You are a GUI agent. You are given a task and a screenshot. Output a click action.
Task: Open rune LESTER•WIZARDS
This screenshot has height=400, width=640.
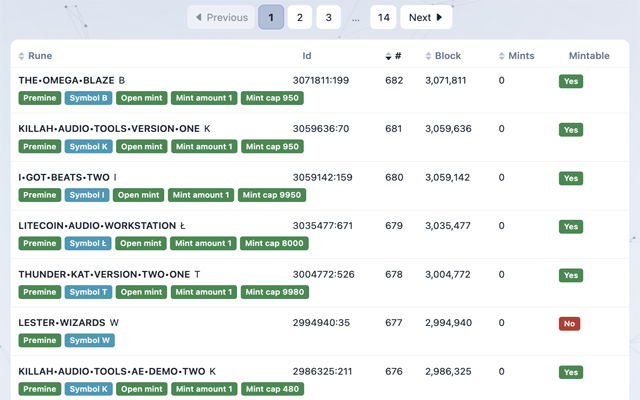(62, 322)
